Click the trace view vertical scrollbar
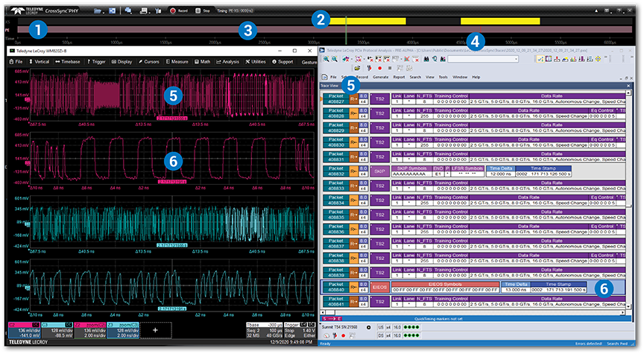644x354 pixels. pos(628,200)
